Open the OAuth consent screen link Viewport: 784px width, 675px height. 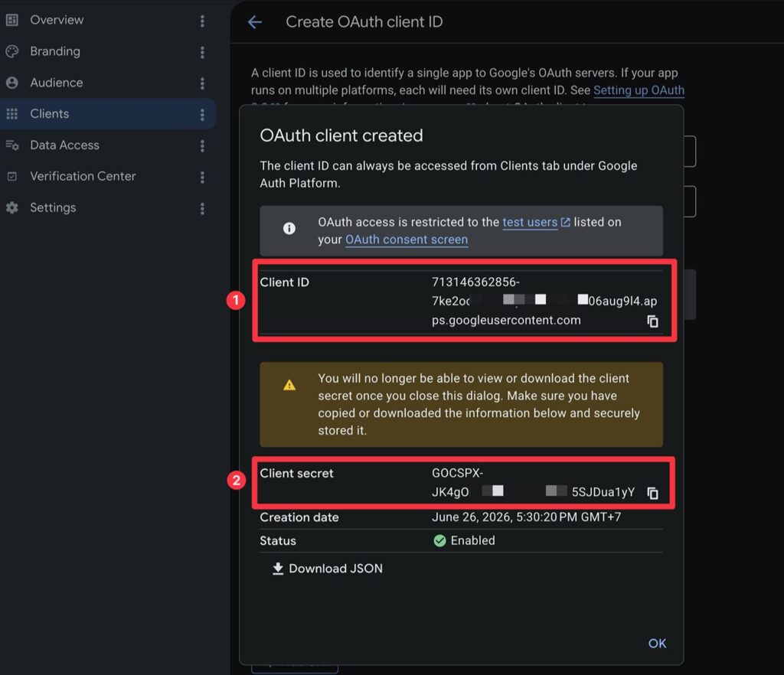tap(407, 240)
